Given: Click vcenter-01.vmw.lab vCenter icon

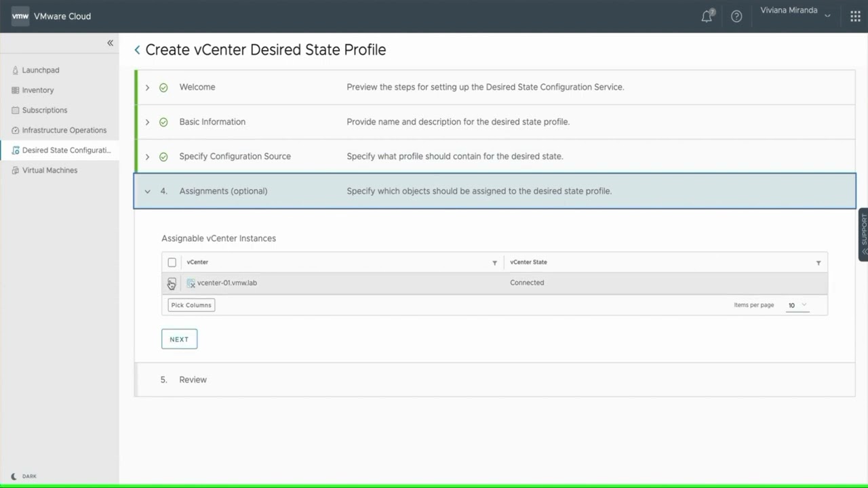Looking at the screenshot, I should coord(191,283).
